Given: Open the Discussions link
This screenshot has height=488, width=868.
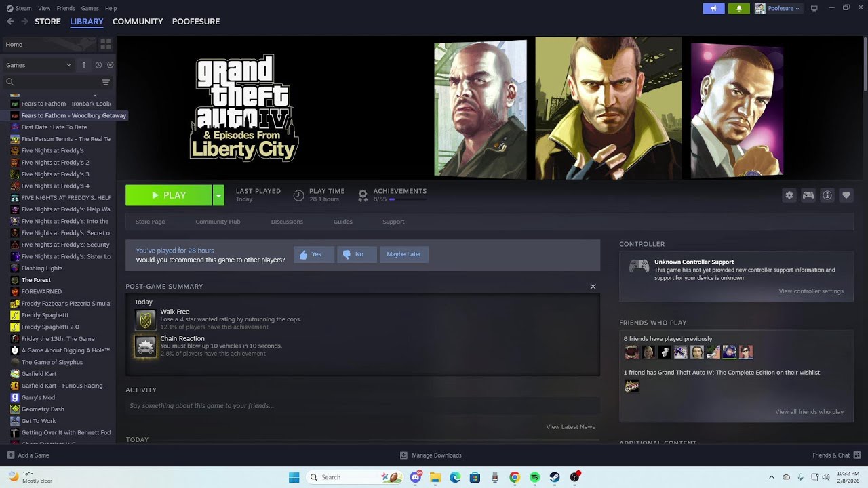Looking at the screenshot, I should (287, 222).
